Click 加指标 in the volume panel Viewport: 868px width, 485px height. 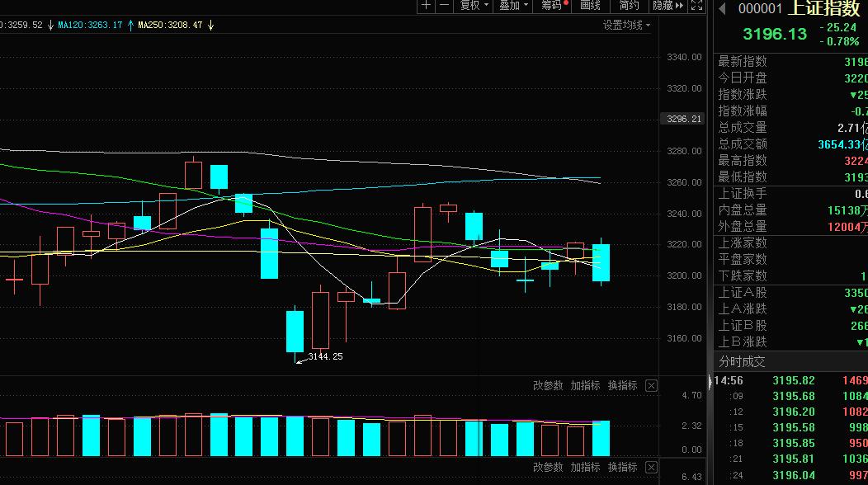click(x=585, y=385)
